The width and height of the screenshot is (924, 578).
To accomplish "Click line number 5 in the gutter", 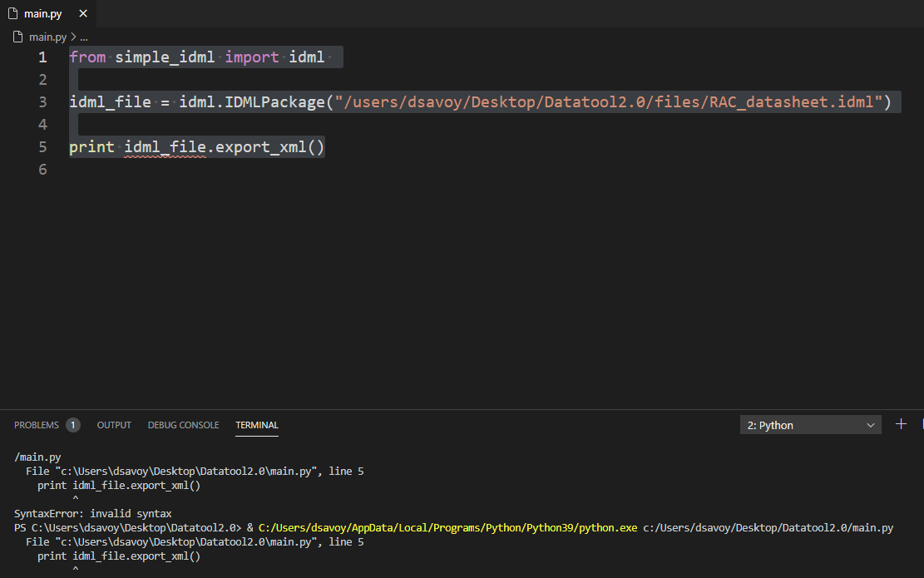I will pyautogui.click(x=42, y=146).
